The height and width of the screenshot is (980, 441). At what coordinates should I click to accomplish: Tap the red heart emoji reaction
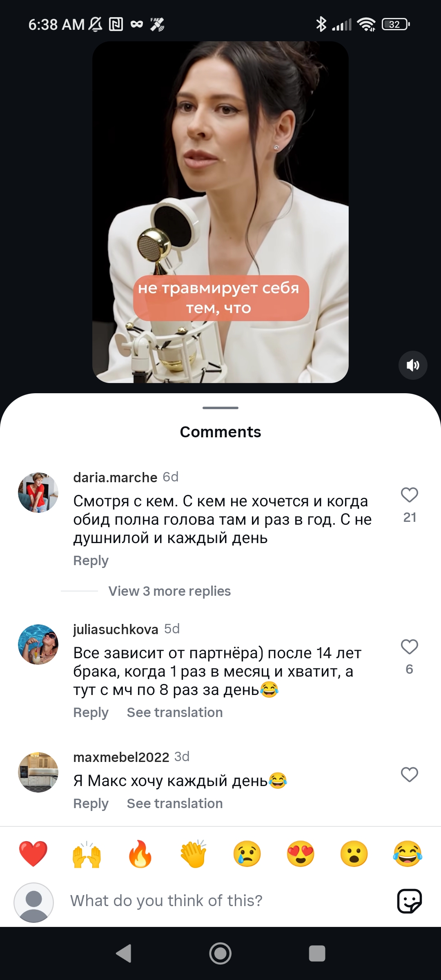click(33, 854)
